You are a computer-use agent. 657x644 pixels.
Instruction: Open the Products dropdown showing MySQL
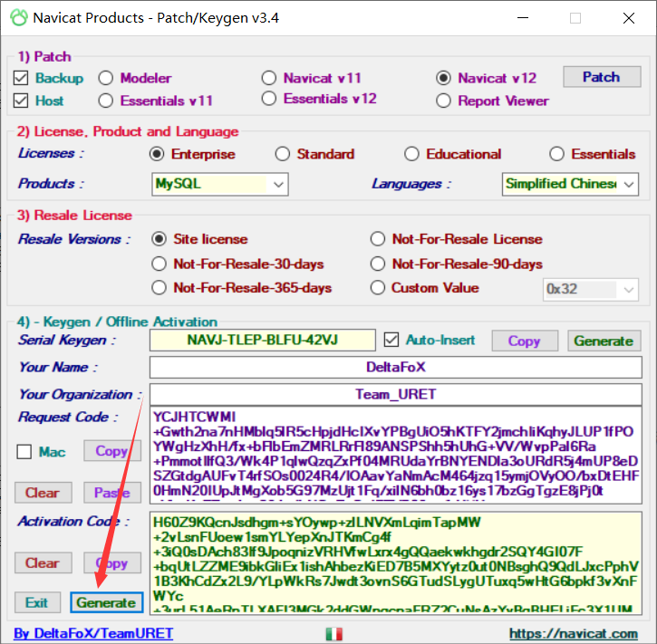220,184
